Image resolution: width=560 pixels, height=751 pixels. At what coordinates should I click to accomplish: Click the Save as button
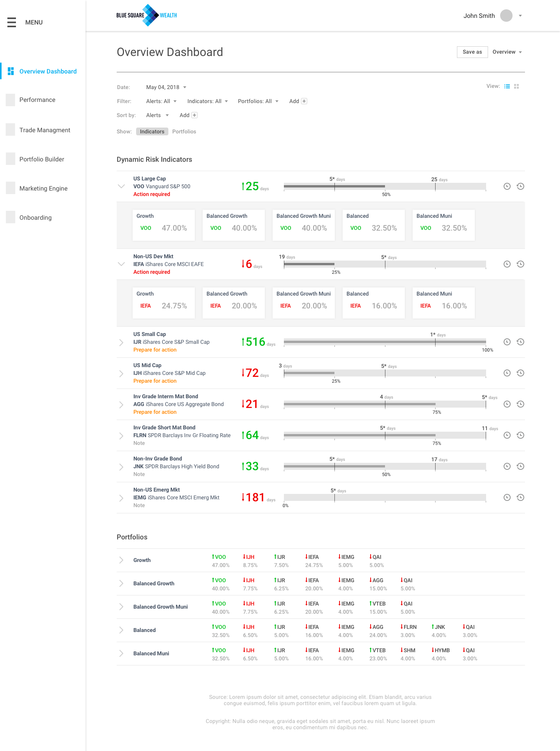pyautogui.click(x=472, y=52)
